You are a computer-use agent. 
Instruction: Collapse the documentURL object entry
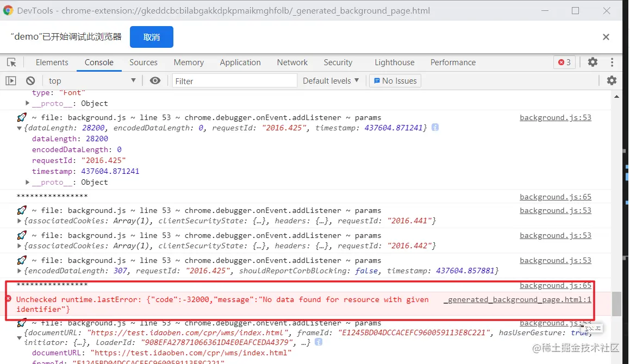pyautogui.click(x=19, y=338)
